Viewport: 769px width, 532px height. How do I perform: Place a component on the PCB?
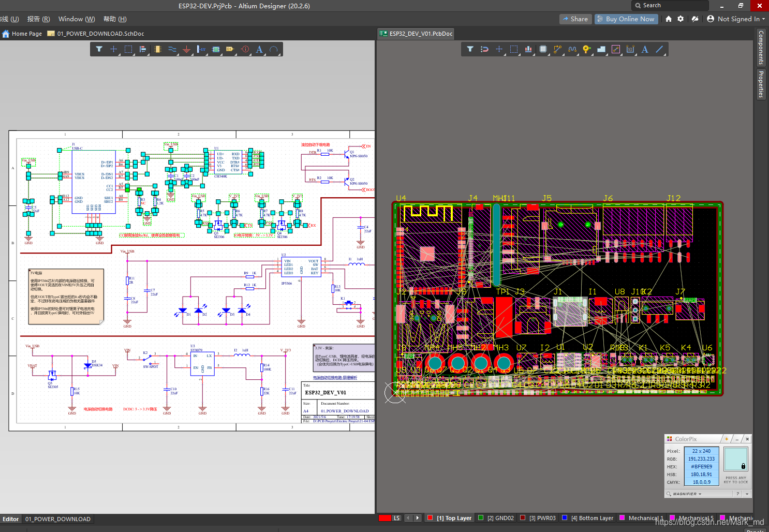tap(543, 49)
